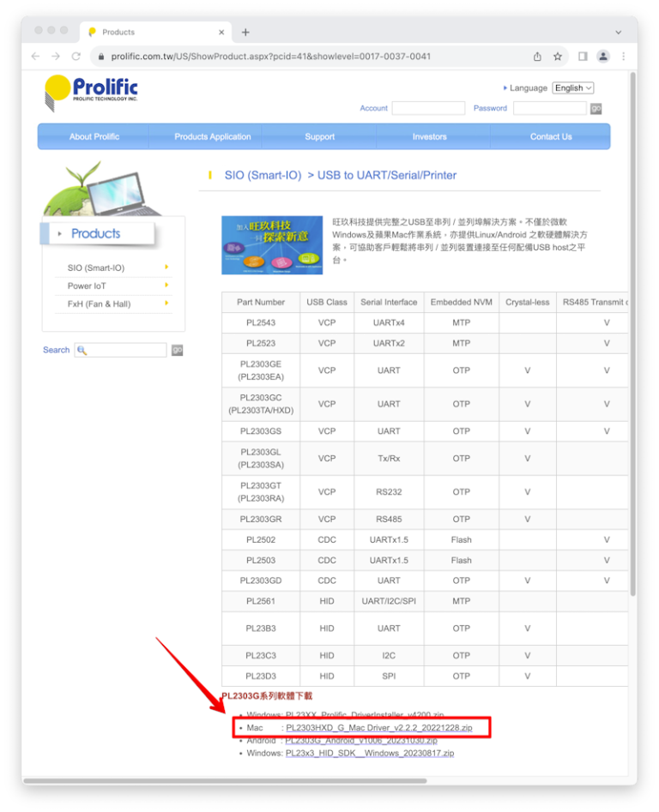659x812 pixels.
Task: Open Chrome three-dot menu
Action: point(624,57)
